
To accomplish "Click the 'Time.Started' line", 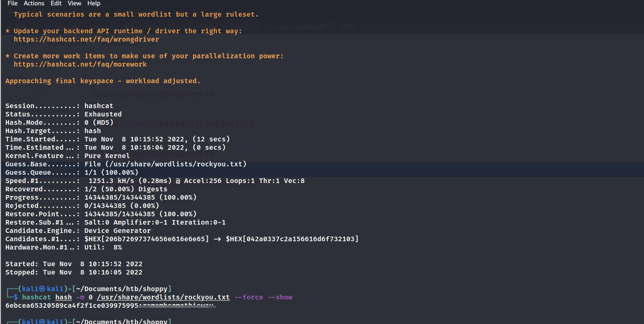I will [118, 139].
